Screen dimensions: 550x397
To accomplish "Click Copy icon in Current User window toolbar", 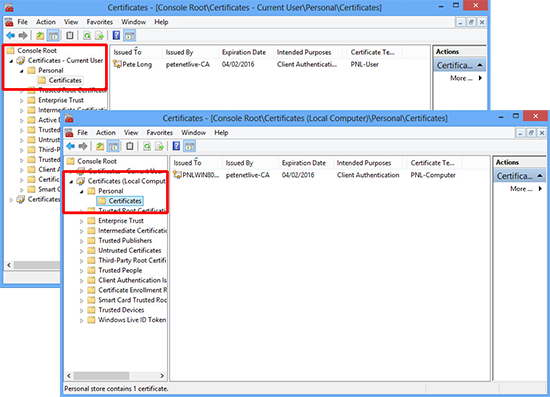I will [70, 35].
